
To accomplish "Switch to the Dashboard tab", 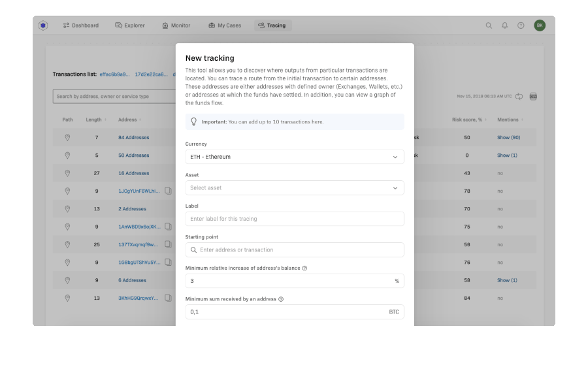I will tap(80, 25).
